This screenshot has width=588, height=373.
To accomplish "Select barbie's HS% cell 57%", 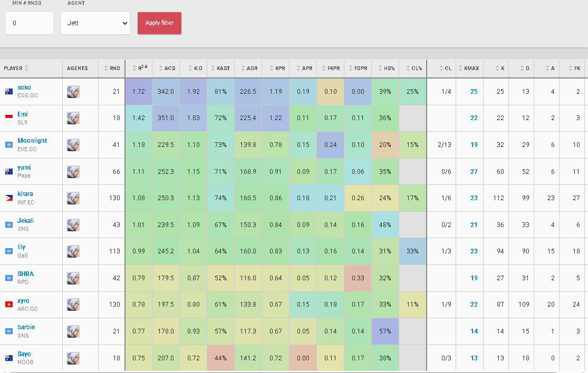I will (x=385, y=331).
